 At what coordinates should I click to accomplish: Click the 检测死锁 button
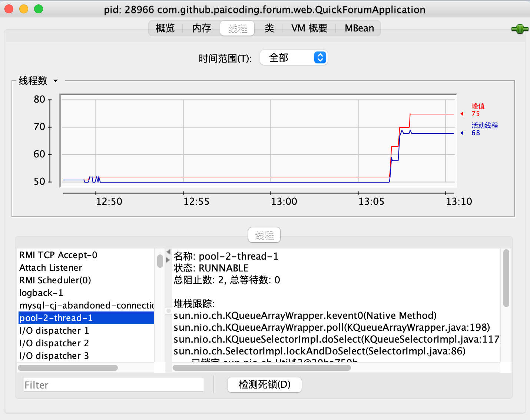tap(264, 385)
